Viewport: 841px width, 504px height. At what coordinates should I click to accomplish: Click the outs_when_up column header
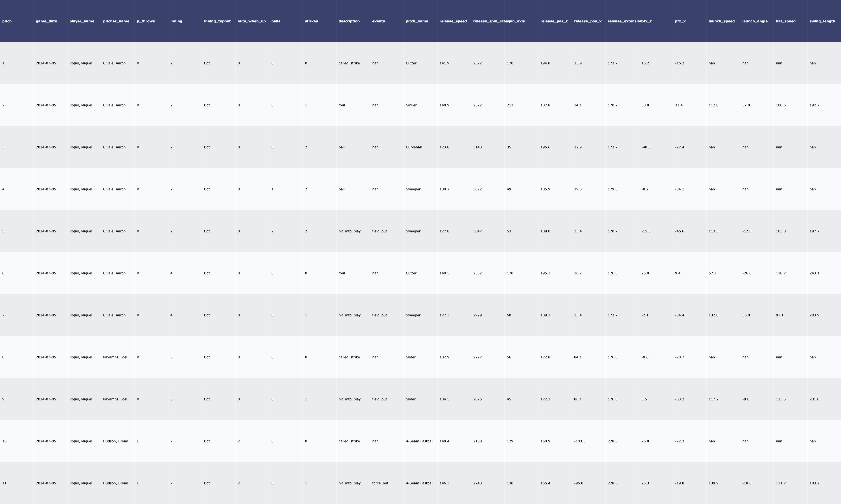click(x=251, y=21)
